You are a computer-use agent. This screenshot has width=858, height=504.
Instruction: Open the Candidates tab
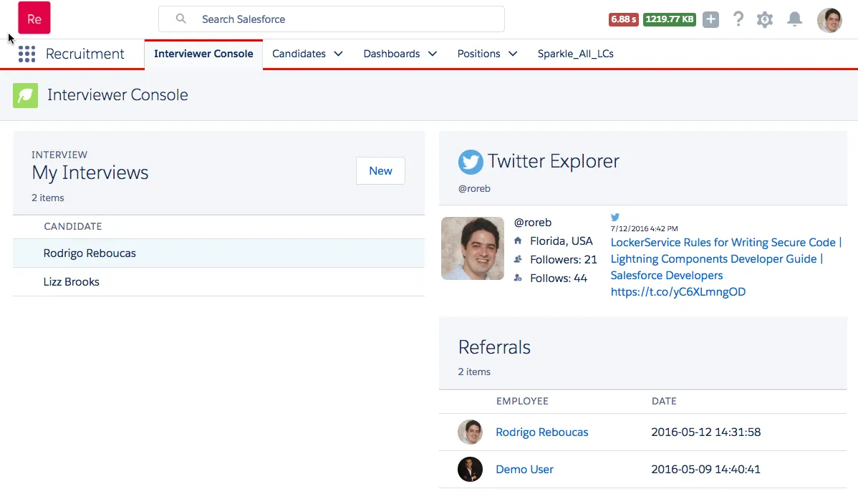(x=299, y=54)
